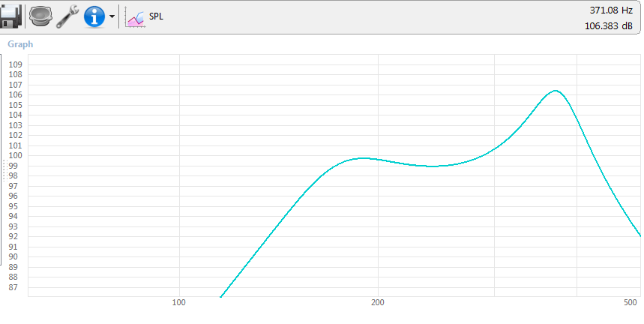644x324 pixels.
Task: Click the floppy disk save icon
Action: (10, 16)
